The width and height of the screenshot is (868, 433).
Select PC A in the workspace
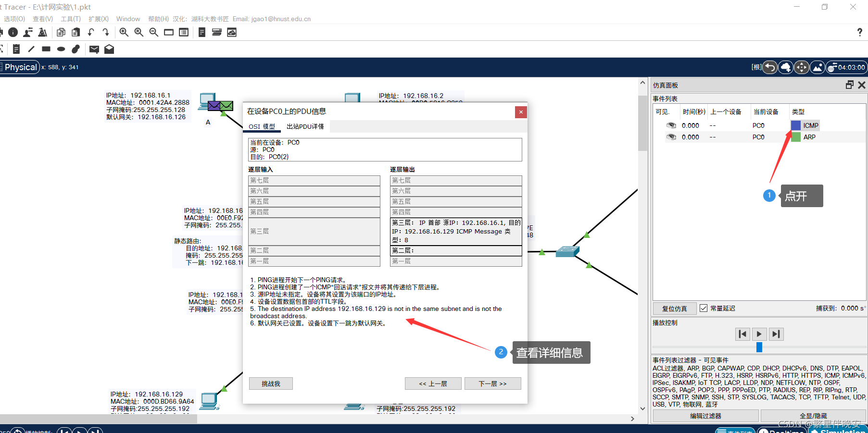tap(208, 101)
